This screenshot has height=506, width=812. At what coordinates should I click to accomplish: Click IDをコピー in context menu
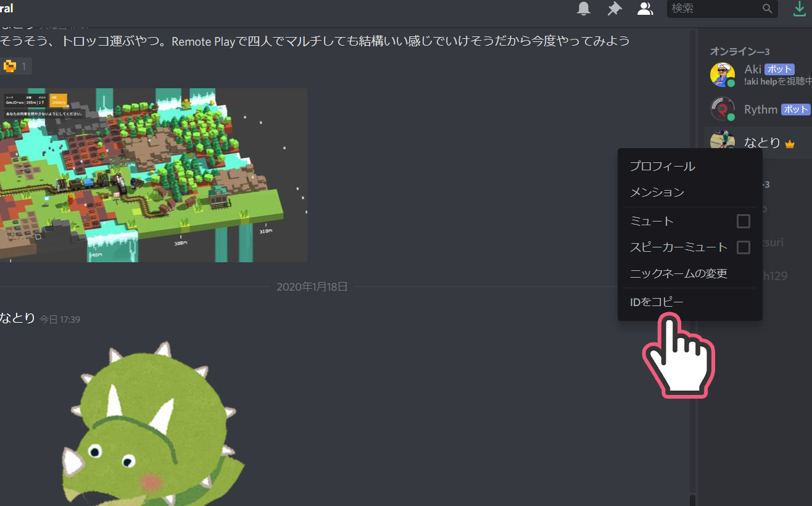click(x=690, y=302)
